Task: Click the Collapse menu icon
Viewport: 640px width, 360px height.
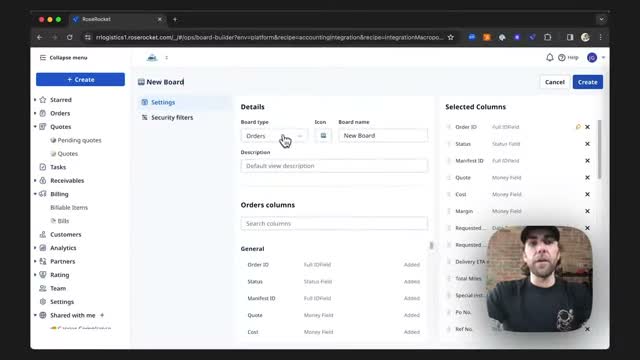Action: pyautogui.click(x=42, y=58)
